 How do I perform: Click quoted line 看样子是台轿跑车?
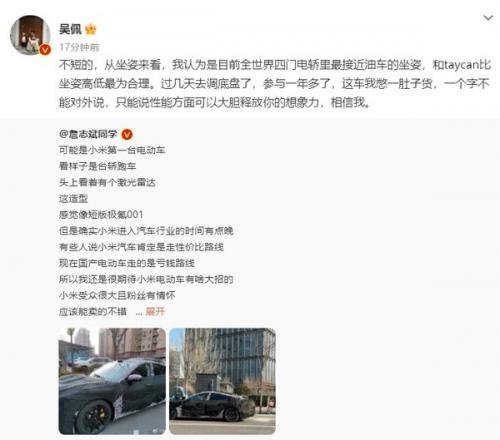coord(97,166)
